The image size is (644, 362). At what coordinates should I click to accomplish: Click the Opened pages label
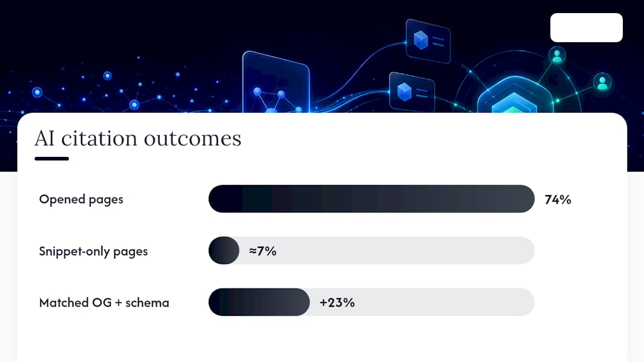(81, 200)
